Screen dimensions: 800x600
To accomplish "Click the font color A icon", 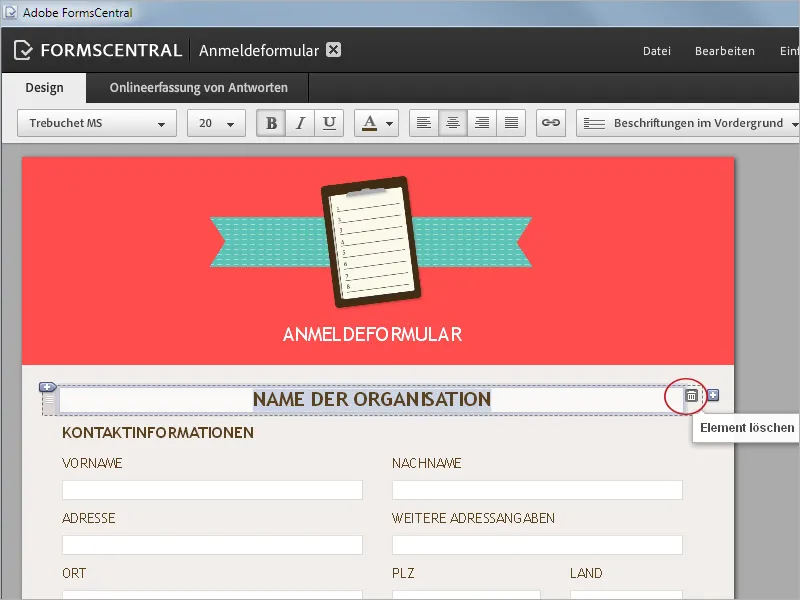I will click(x=369, y=123).
